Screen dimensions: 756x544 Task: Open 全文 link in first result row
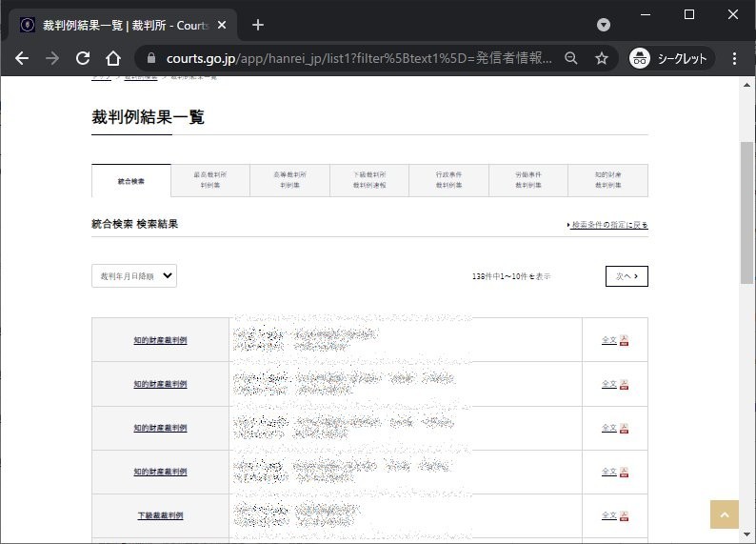pyautogui.click(x=609, y=340)
